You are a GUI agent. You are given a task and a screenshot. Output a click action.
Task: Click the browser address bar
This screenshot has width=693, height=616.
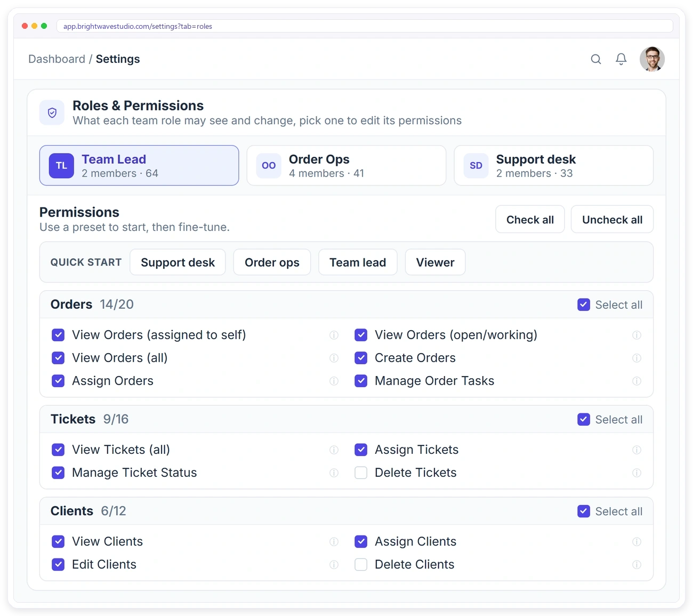[365, 26]
